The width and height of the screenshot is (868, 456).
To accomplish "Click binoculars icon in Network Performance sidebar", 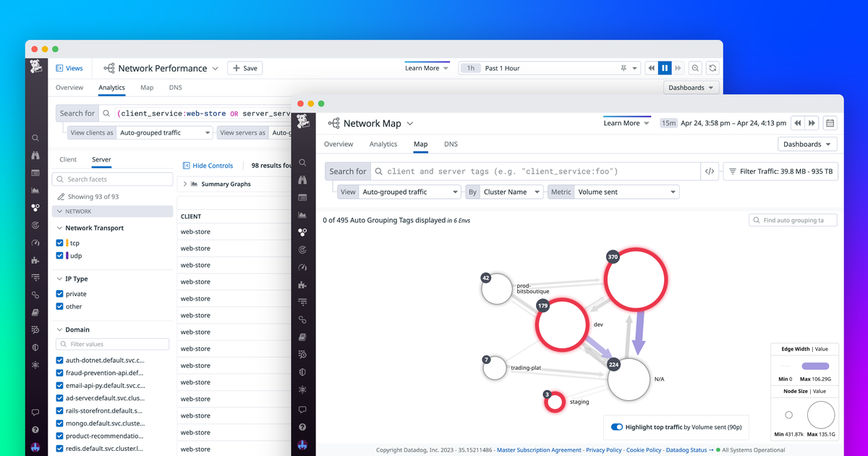I will click(x=35, y=155).
